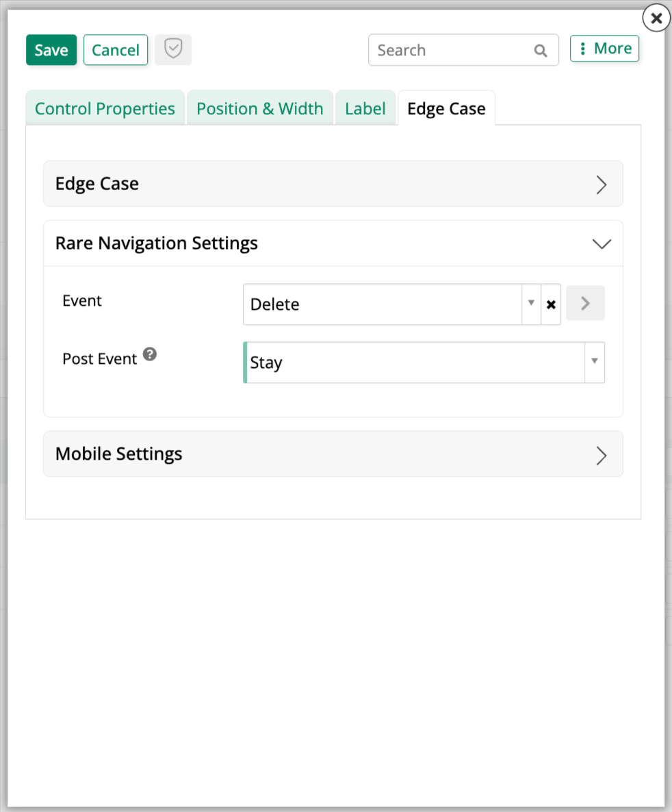
Task: Clear the Event value with the x icon
Action: pos(551,304)
